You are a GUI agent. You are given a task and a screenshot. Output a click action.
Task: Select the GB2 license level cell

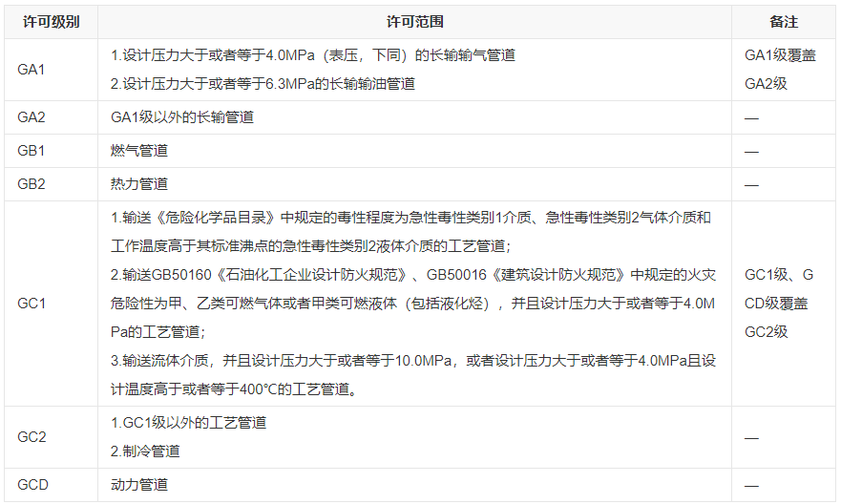(x=32, y=184)
